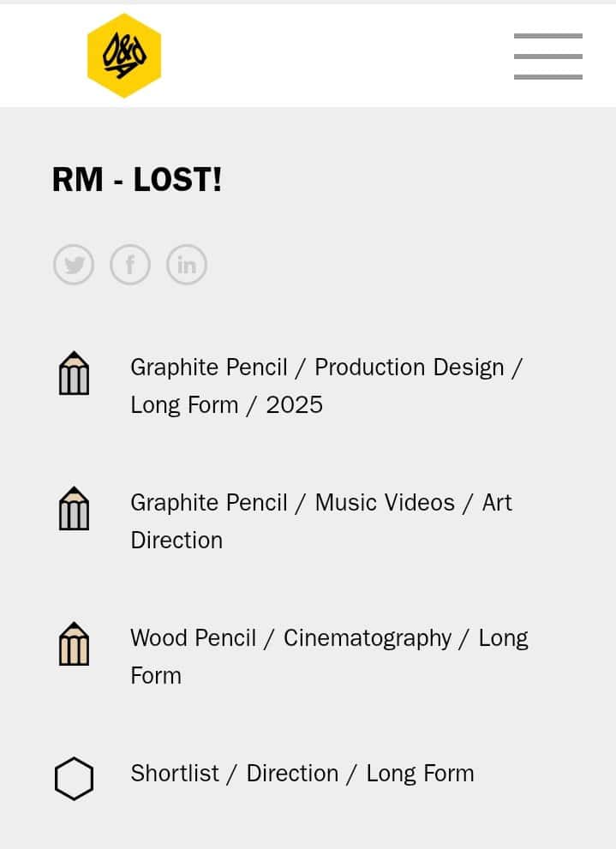This screenshot has height=849, width=616.
Task: Share the page on Twitter
Action: (74, 265)
